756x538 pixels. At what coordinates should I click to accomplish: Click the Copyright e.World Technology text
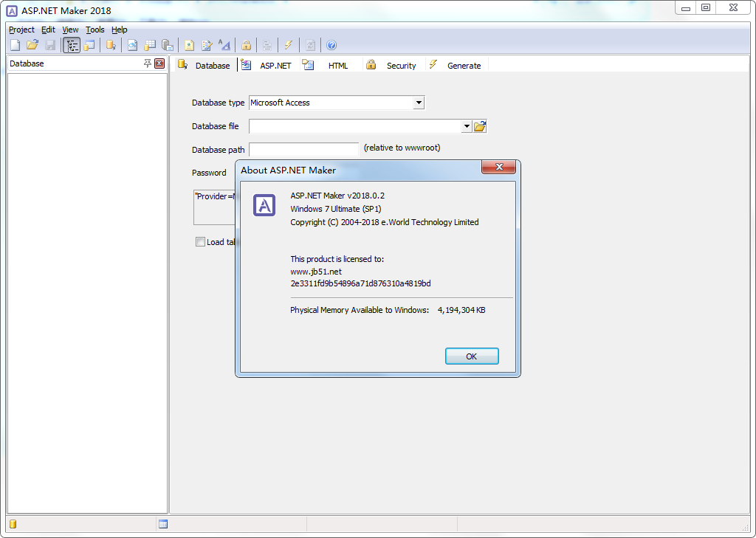click(x=384, y=222)
